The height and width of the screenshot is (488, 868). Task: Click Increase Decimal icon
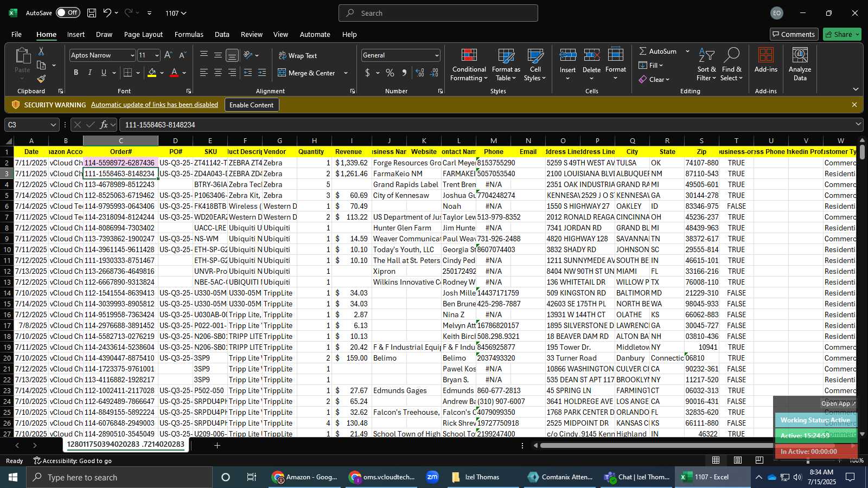click(420, 73)
